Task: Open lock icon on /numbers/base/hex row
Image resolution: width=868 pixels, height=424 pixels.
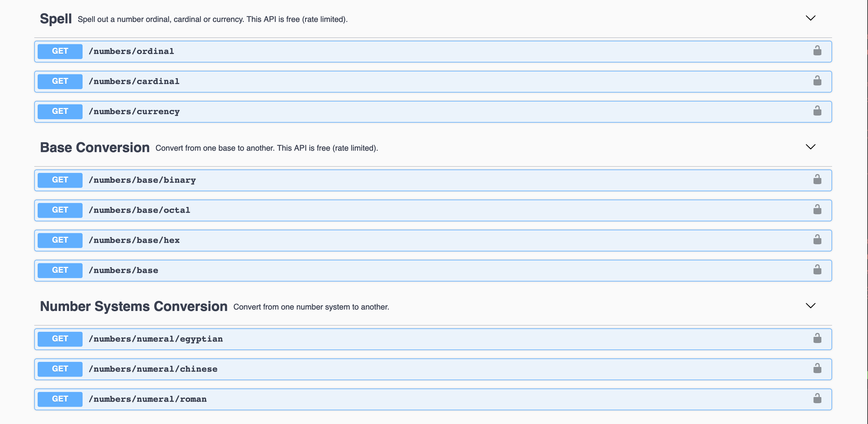Action: click(x=817, y=240)
